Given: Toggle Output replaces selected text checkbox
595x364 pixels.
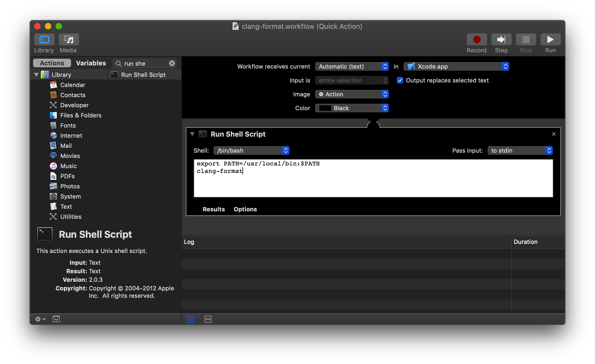Looking at the screenshot, I should click(x=399, y=80).
